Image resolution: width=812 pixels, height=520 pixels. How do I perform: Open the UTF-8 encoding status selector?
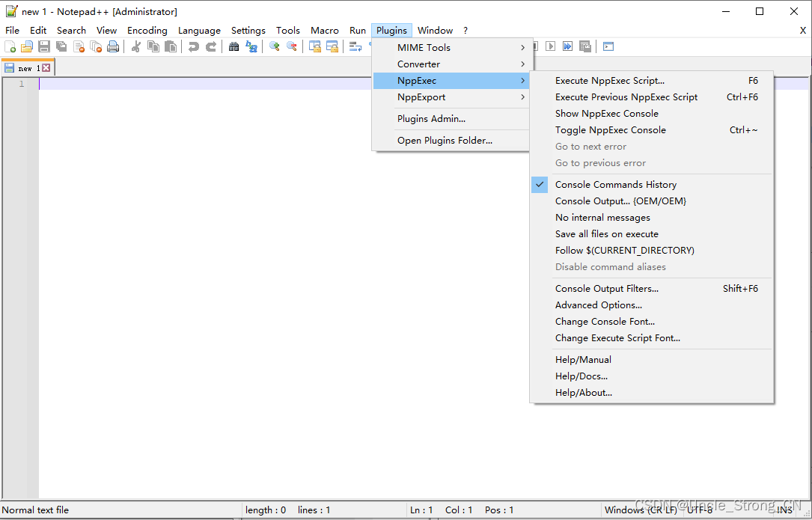point(700,510)
